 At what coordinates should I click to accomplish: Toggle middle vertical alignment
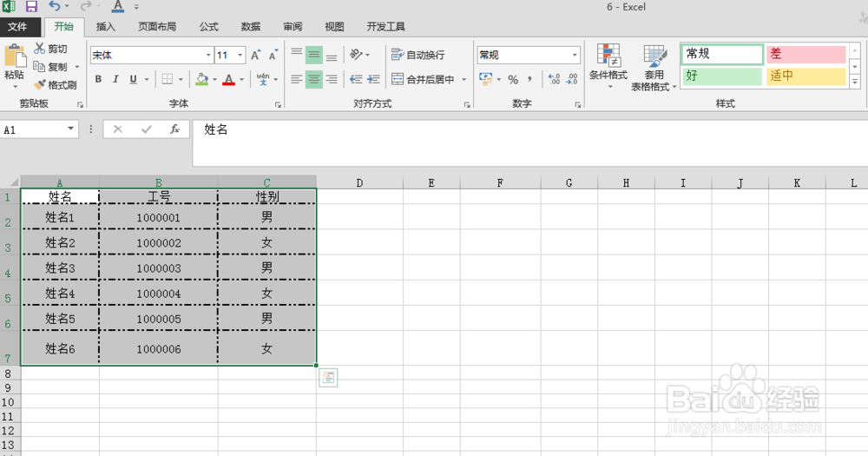coord(314,55)
